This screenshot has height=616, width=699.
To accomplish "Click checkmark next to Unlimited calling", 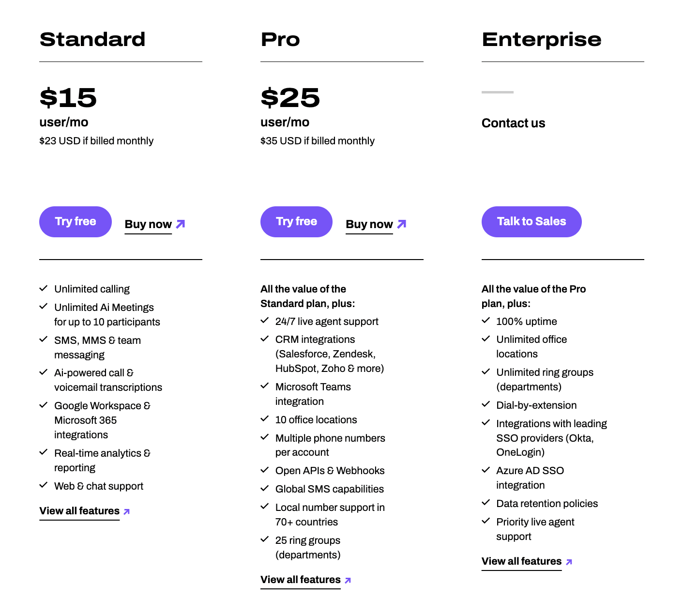I will point(44,289).
